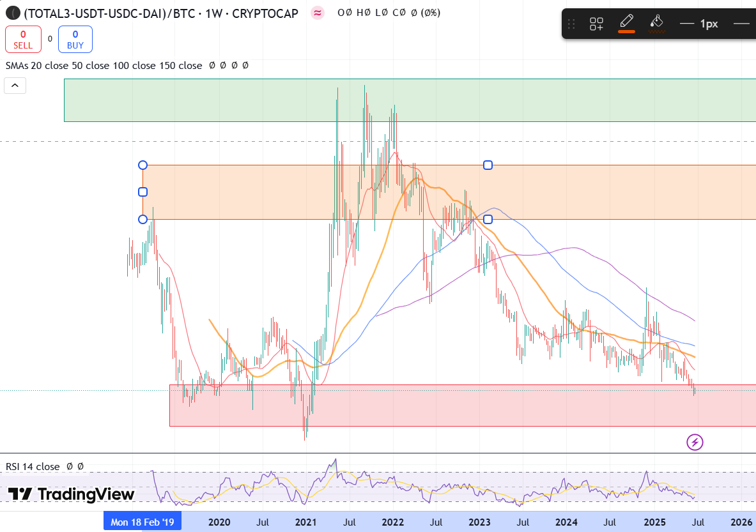Open the drawing templates grid icon
Viewport: 756px width, 532px height.
(x=596, y=24)
